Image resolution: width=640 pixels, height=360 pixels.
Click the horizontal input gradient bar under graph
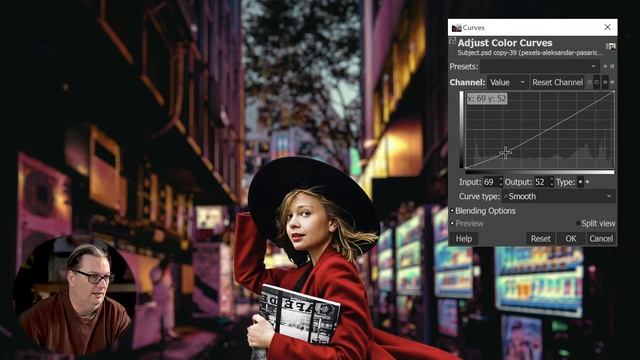pyautogui.click(x=540, y=173)
